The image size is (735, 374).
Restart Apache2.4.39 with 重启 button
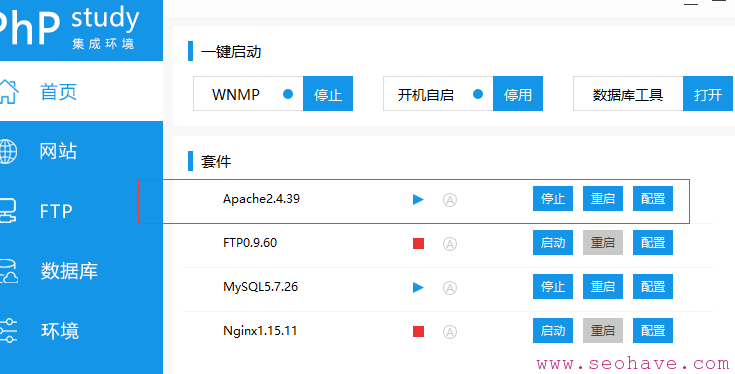click(x=603, y=199)
